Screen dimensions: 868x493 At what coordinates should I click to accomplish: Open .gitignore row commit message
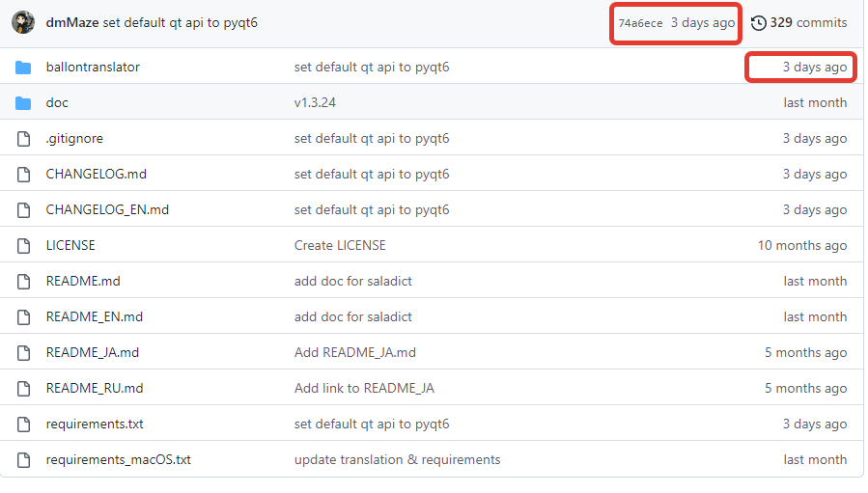[372, 139]
